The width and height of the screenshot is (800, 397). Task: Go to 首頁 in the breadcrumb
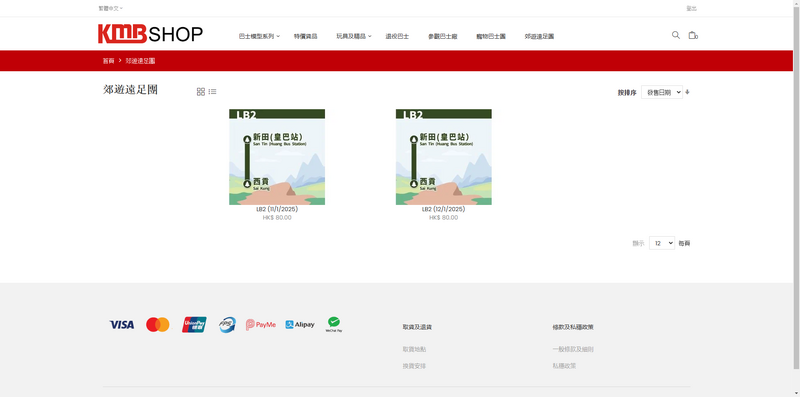pyautogui.click(x=108, y=61)
